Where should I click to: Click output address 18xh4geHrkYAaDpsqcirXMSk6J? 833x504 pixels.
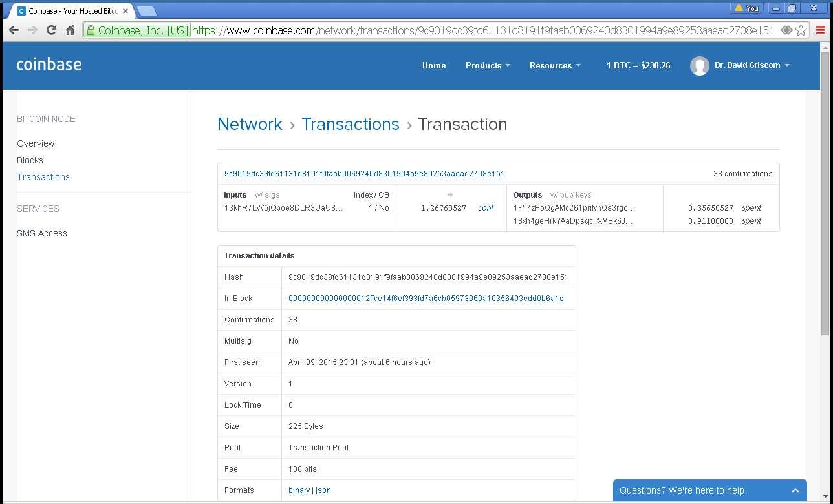pos(572,221)
